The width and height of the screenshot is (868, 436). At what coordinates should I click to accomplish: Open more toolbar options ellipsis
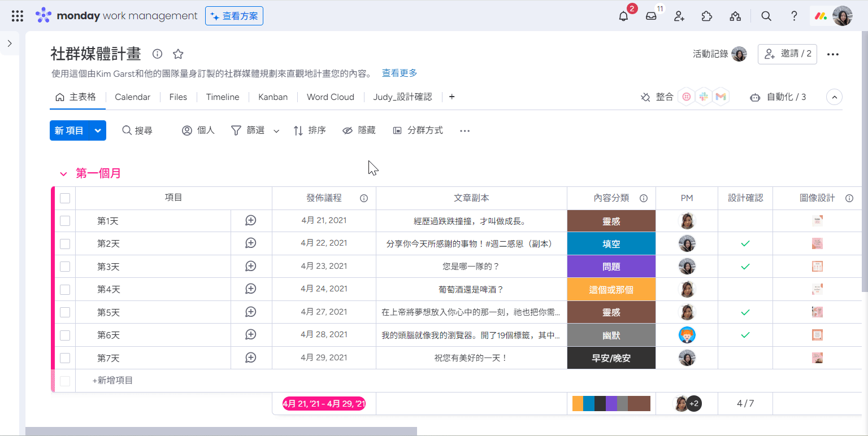pos(465,130)
